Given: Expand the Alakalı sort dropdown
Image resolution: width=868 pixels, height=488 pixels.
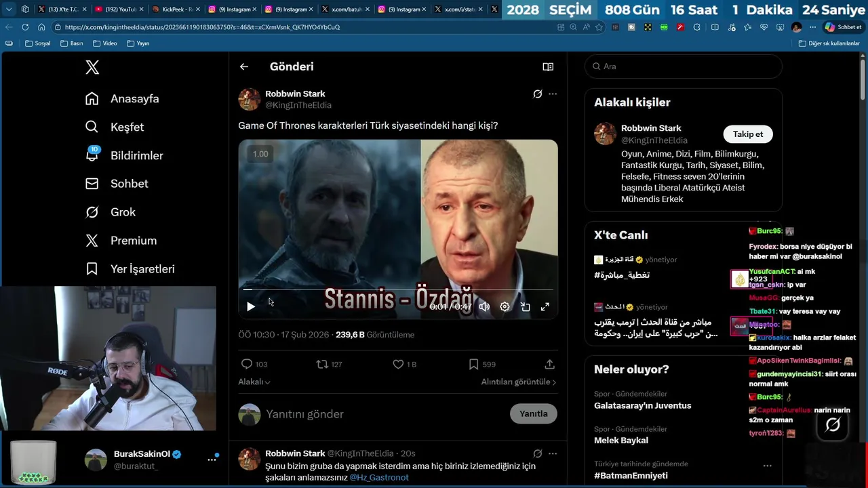Looking at the screenshot, I should (254, 382).
